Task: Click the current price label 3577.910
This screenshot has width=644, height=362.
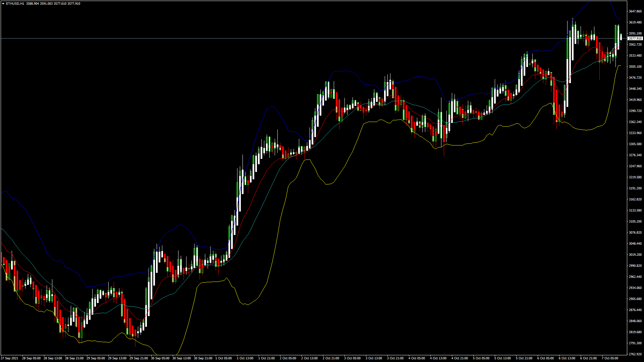Action: 635,39
